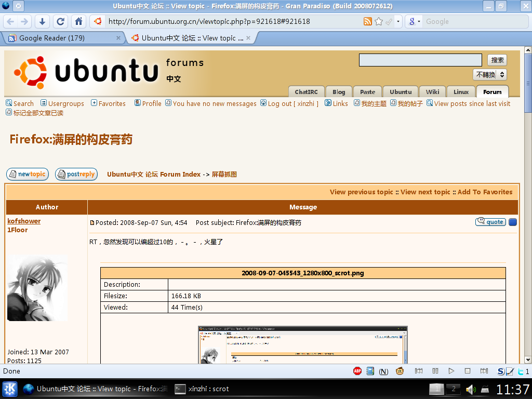Open the search engine selector dropdown
This screenshot has width=532, height=399.
pyautogui.click(x=414, y=22)
